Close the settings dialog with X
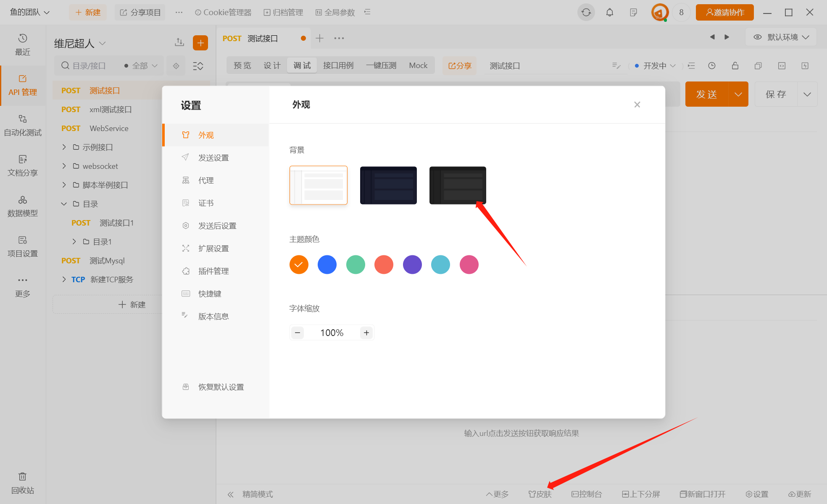 tap(637, 105)
